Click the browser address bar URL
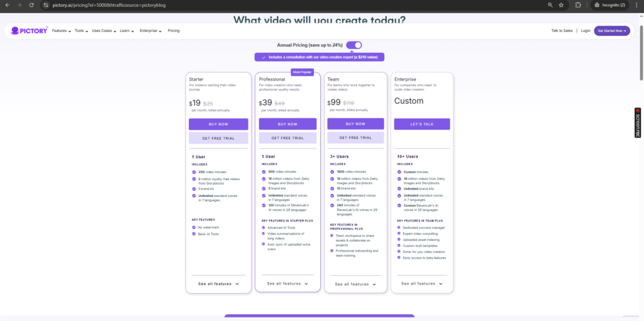The width and height of the screenshot is (644, 321). 109,5
